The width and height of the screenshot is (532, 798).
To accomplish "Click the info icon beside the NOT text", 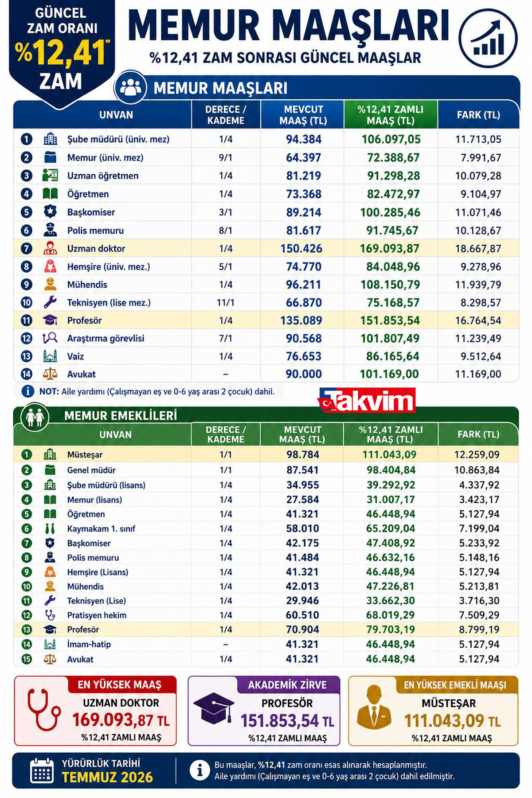I will [28, 391].
